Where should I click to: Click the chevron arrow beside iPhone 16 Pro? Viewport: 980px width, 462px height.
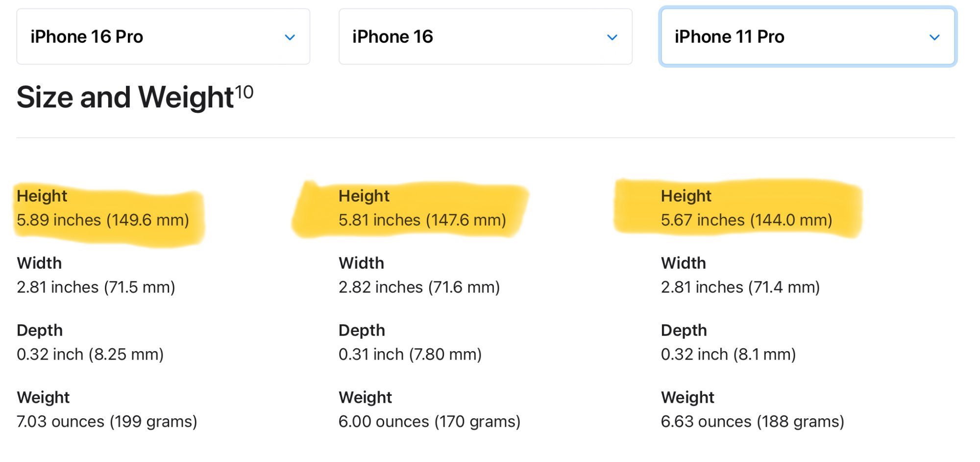pos(290,37)
